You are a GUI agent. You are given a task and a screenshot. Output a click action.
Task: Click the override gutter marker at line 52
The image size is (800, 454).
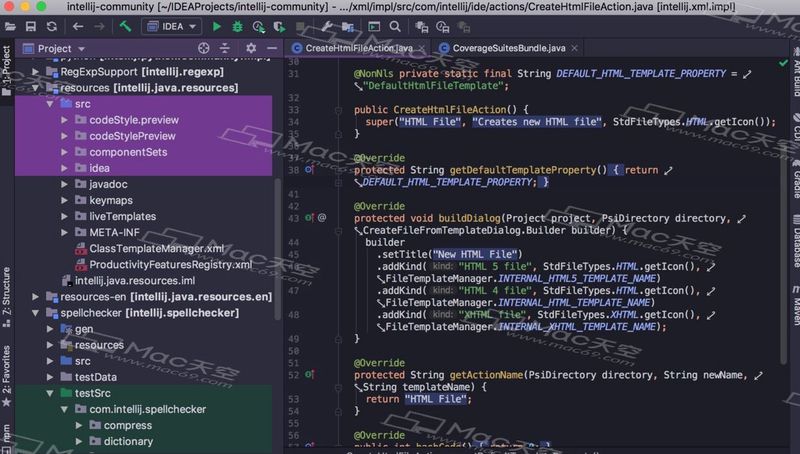coord(309,374)
